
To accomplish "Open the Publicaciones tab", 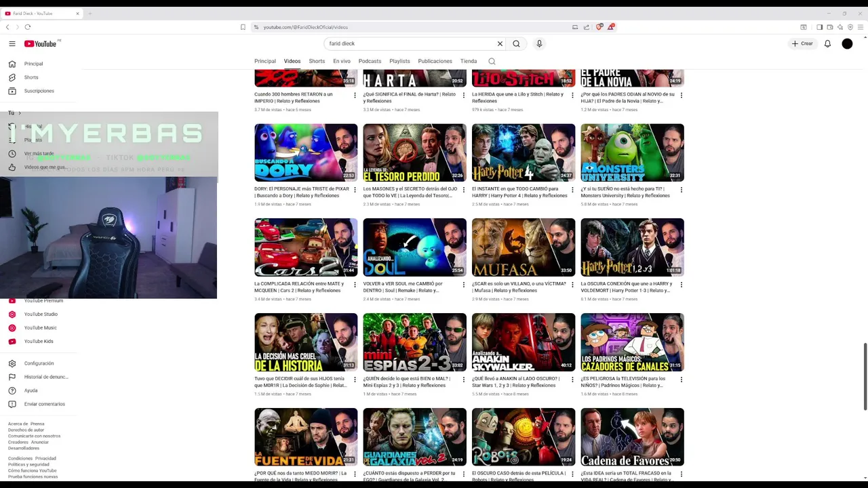I will coord(435,61).
